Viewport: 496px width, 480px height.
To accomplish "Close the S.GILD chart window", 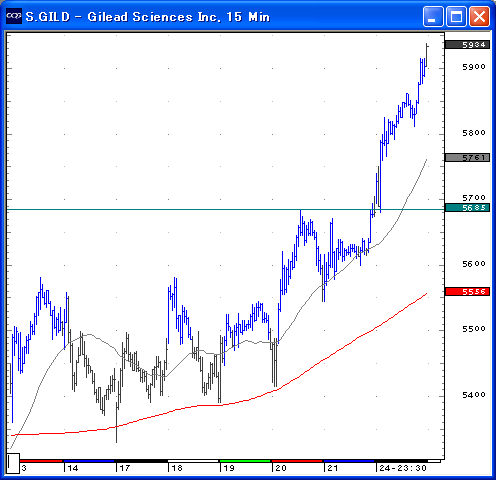I will click(479, 16).
